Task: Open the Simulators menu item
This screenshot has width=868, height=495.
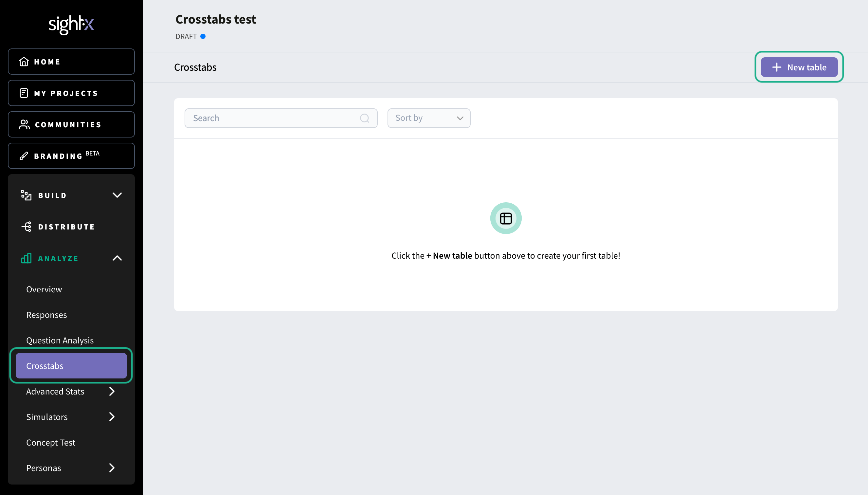Action: 47,417
